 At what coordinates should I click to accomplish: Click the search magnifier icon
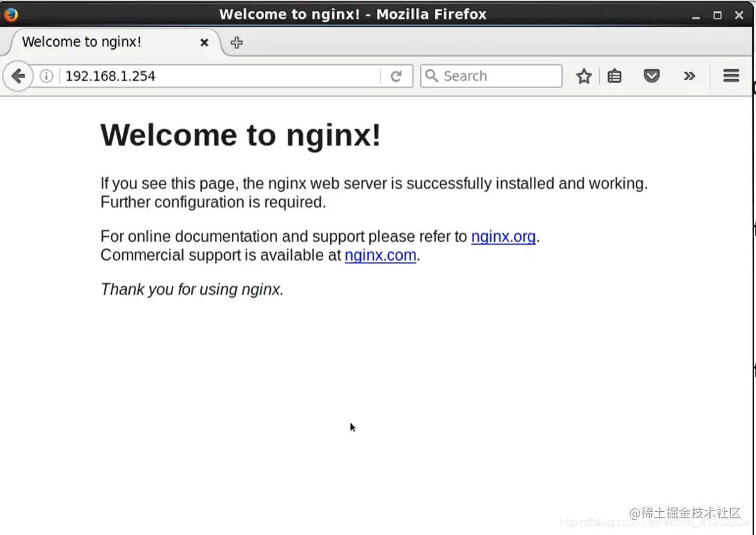coord(431,75)
